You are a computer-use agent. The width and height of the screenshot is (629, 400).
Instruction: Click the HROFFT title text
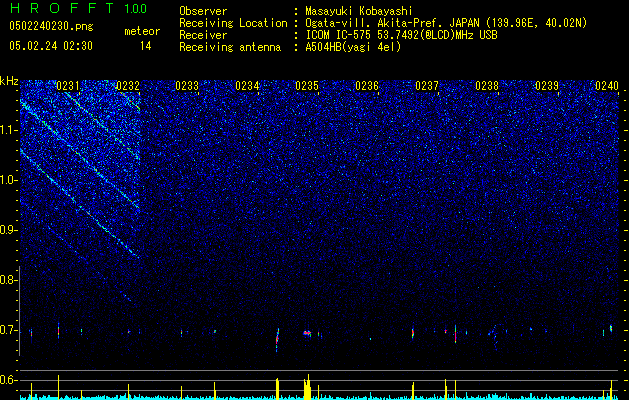[62, 8]
